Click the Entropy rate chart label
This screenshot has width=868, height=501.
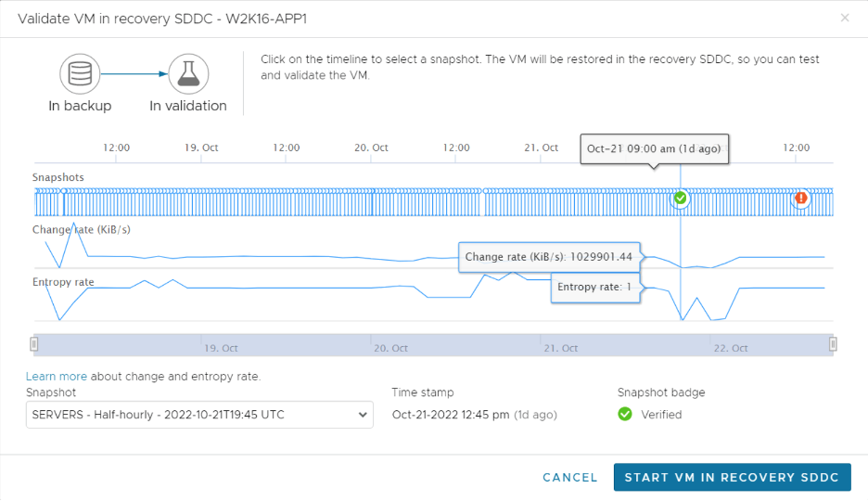coord(63,282)
